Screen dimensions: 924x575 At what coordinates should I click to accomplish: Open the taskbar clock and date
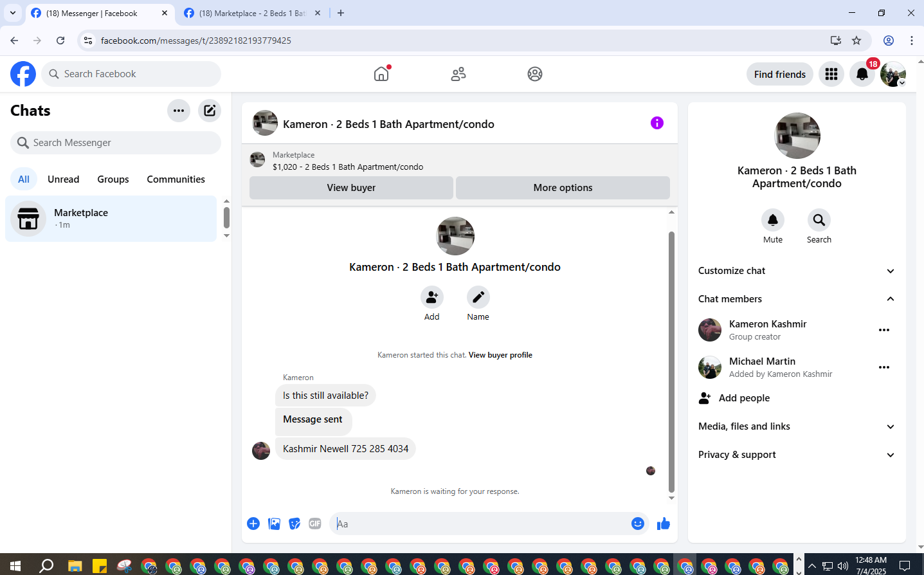coord(871,565)
